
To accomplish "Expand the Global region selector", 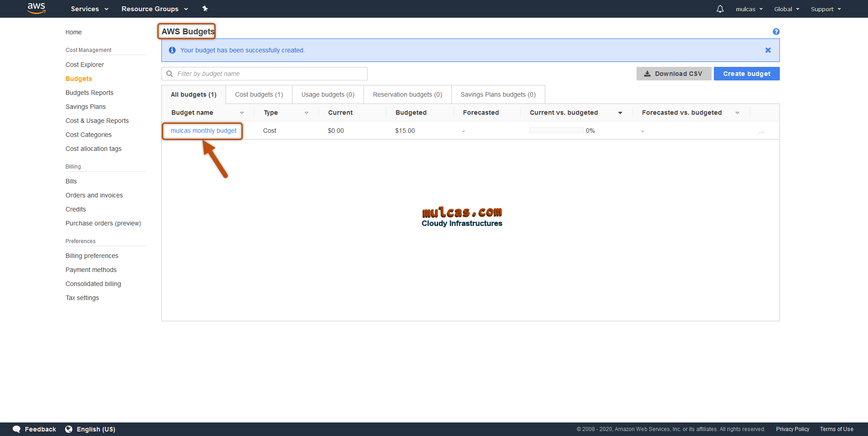I will click(x=787, y=9).
